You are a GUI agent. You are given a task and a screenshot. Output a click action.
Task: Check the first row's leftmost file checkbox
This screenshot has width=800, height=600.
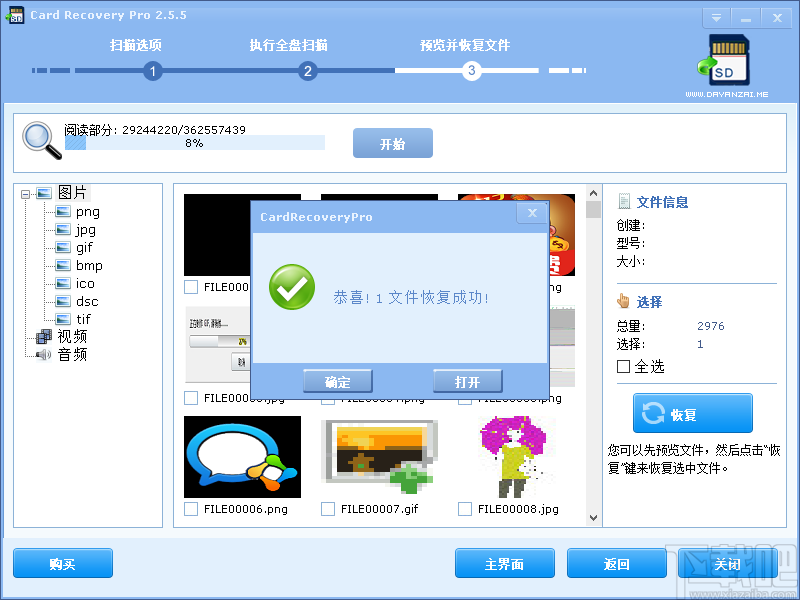pos(191,287)
